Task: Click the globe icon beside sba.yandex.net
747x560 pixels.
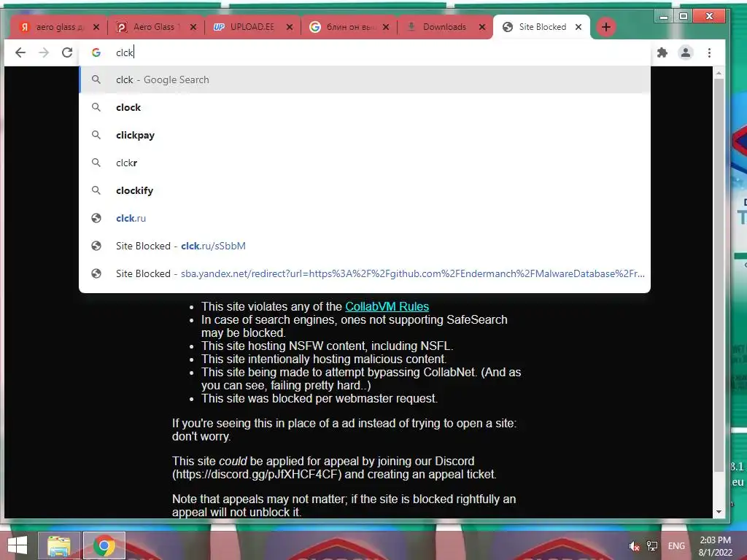Action: [x=96, y=273]
